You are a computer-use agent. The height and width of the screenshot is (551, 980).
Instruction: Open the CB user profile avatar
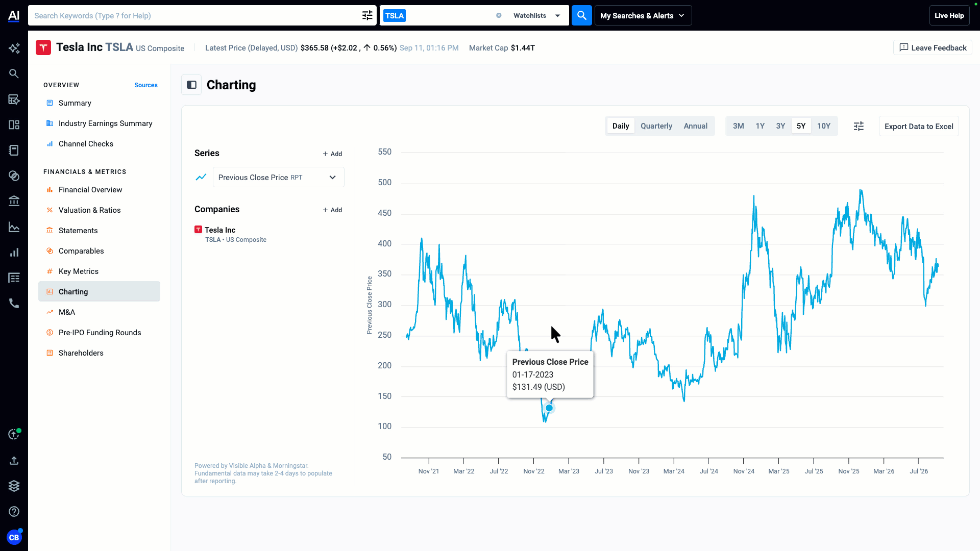pyautogui.click(x=14, y=537)
